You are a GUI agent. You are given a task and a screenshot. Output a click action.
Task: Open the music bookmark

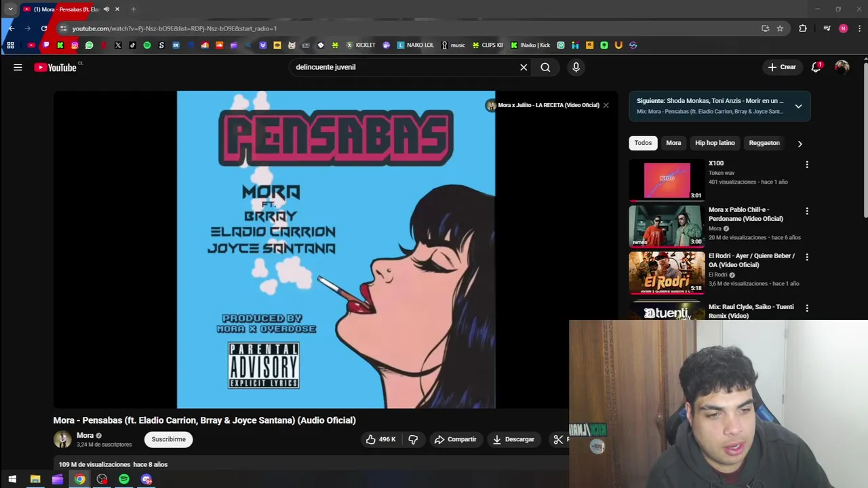point(454,45)
